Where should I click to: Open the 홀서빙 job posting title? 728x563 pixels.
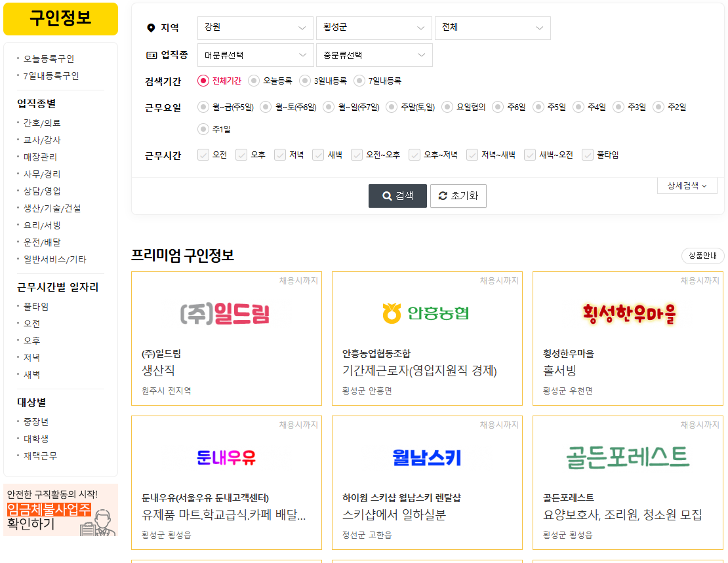coord(560,370)
